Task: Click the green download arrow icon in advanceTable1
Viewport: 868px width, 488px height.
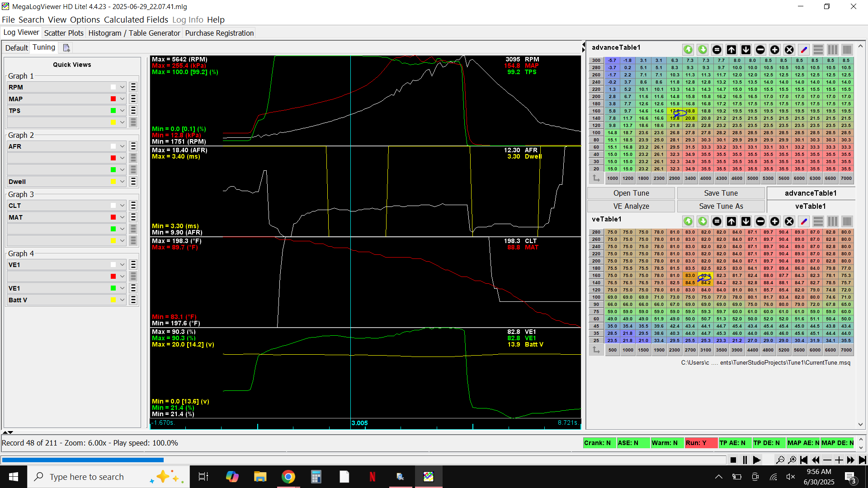Action: coord(702,50)
